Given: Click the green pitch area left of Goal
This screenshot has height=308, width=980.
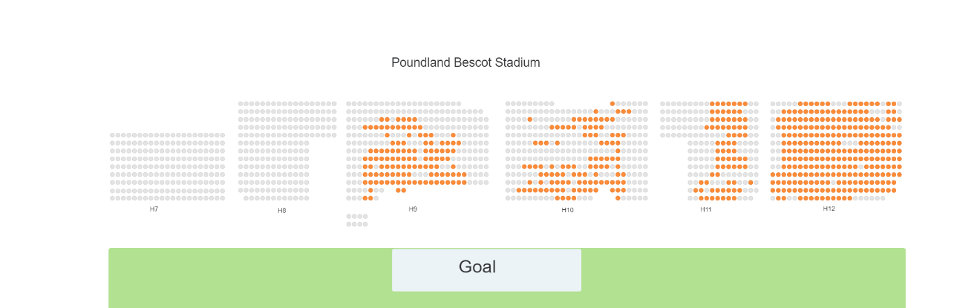Looking at the screenshot, I should coord(250,278).
